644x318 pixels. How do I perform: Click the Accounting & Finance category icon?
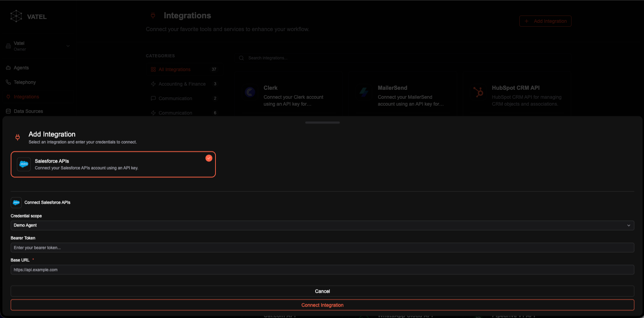(153, 84)
